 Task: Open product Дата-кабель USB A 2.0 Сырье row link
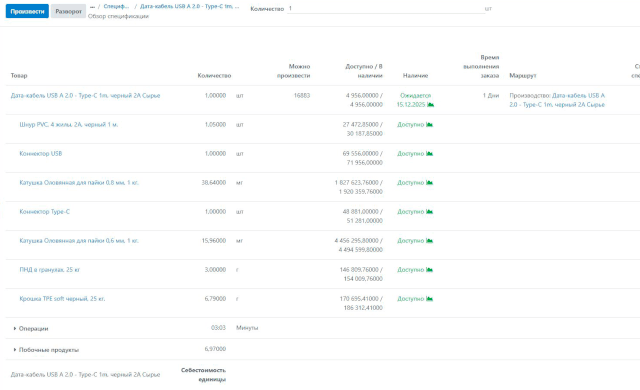(x=85, y=95)
